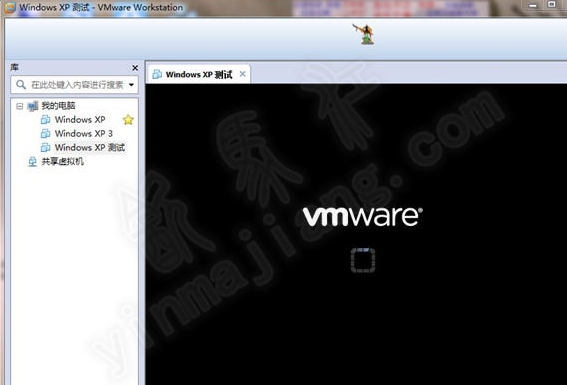Select Windows XP 3 in the library

(x=84, y=133)
